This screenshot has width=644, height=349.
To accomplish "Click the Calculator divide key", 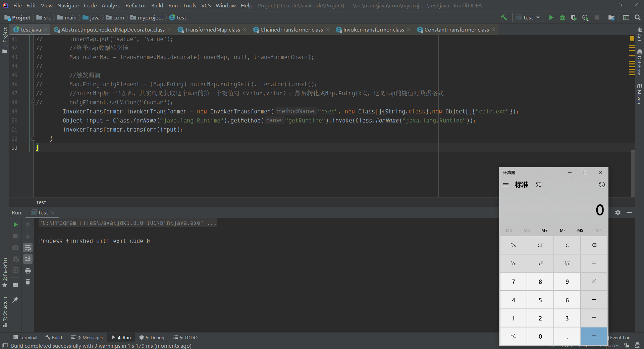I will point(594,263).
